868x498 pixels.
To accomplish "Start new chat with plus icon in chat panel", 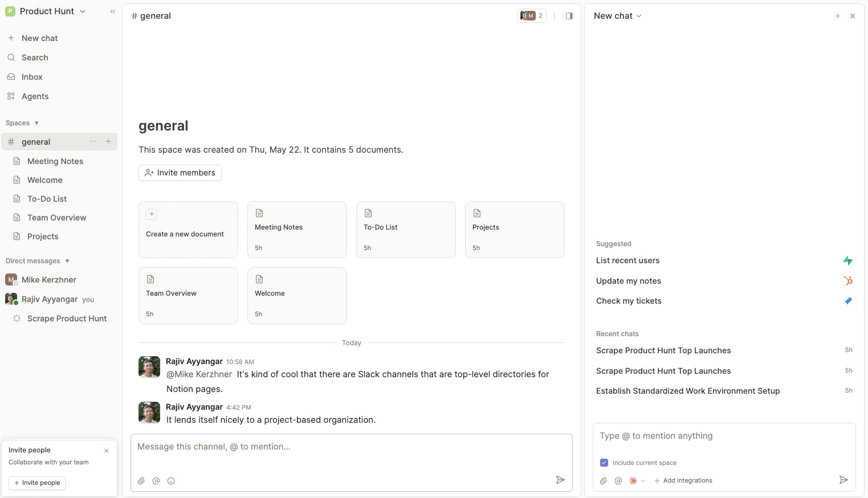I will (838, 16).
